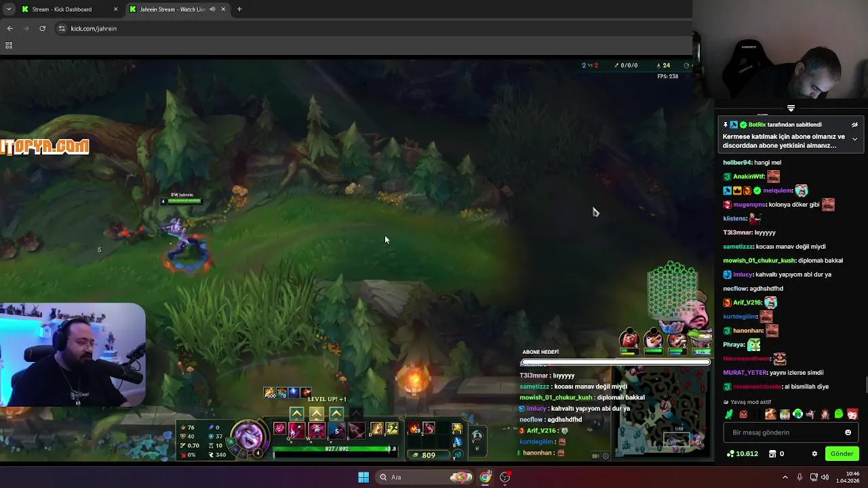Focus the kick.com/jahrein address bar

[x=373, y=28]
